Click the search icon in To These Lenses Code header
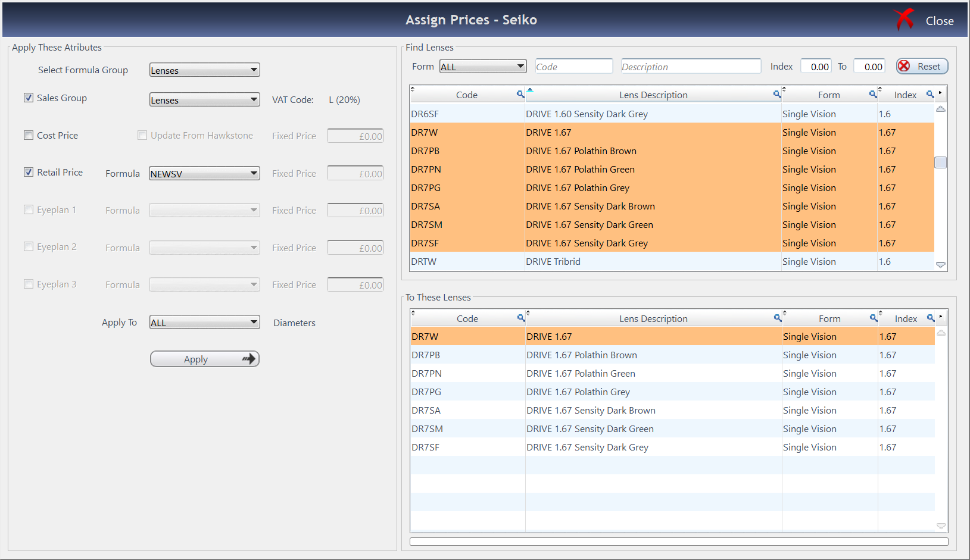Screen dimensions: 970x560 521,318
